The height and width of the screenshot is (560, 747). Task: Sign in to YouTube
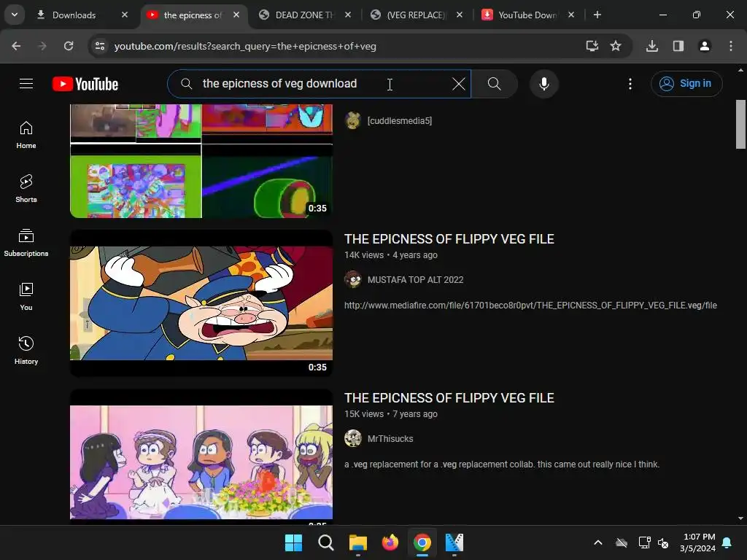(x=686, y=84)
